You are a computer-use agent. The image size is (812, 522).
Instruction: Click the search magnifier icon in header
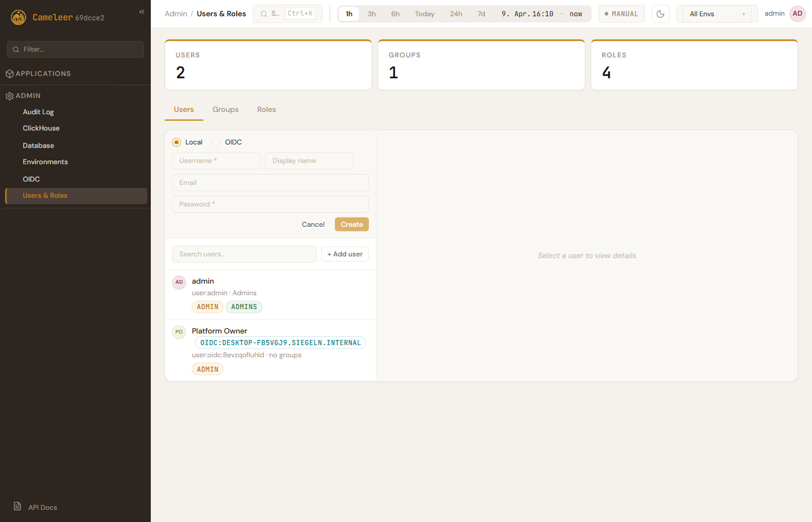(264, 14)
